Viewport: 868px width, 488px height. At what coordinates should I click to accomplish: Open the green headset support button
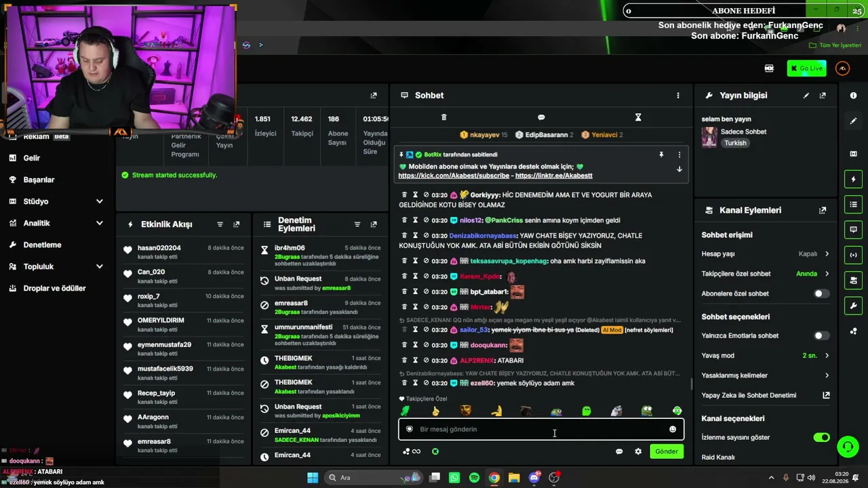pos(848,447)
